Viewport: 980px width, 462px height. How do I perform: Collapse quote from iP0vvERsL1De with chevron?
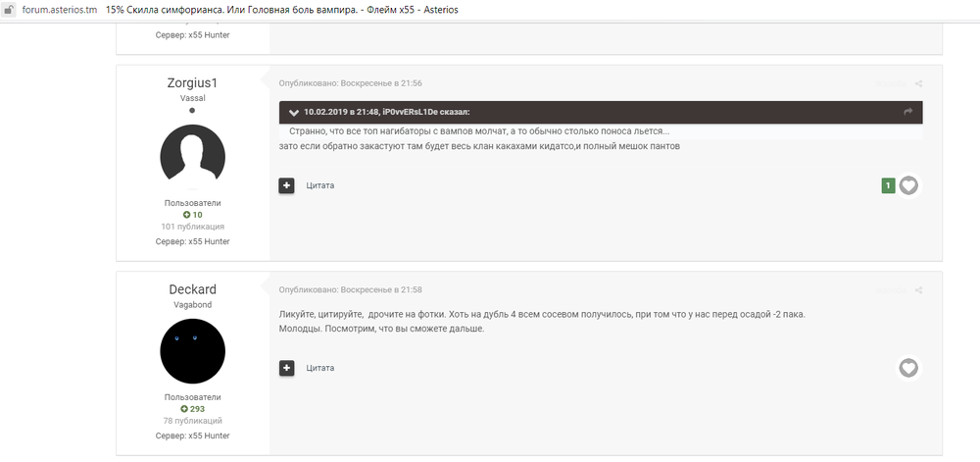(x=294, y=113)
